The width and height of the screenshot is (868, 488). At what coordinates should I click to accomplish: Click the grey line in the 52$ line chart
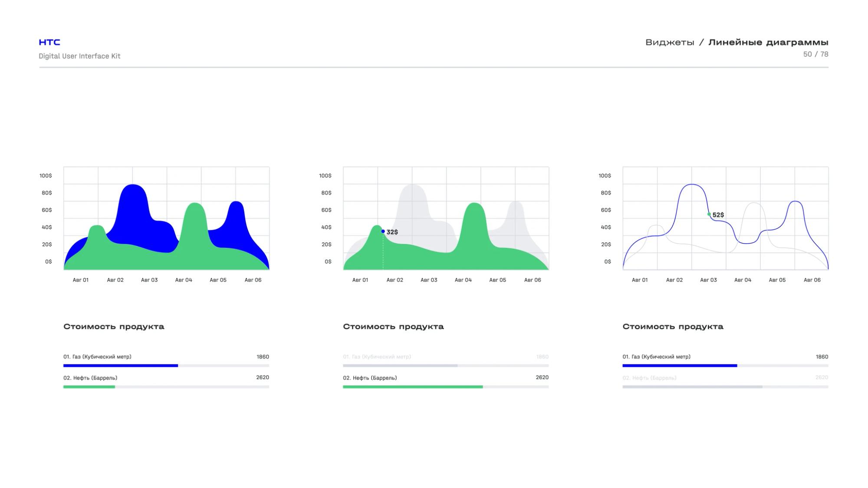pos(754,203)
